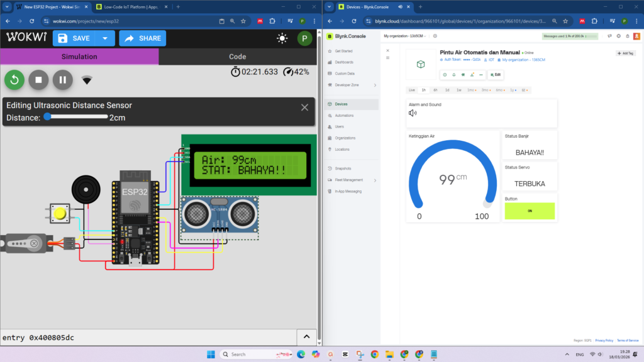Adjust the ultrasonic Distance slider handle
Viewport: 644px width, 362px height.
48,116
